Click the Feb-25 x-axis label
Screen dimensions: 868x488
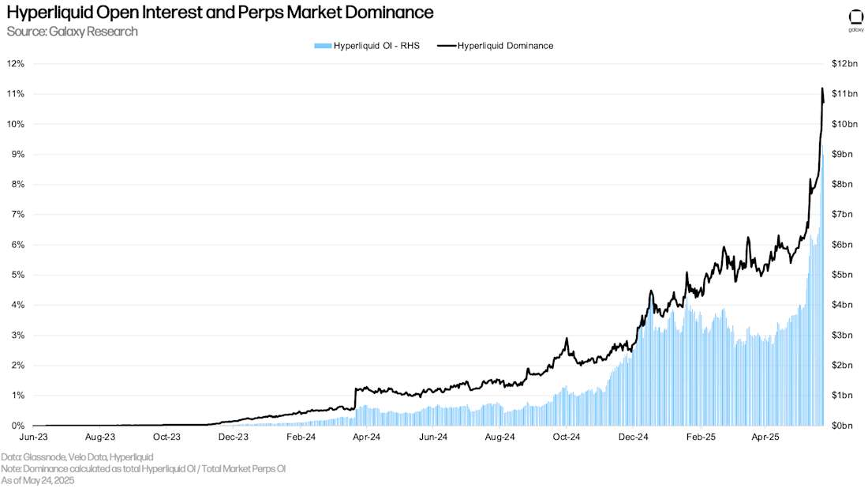tap(700, 437)
